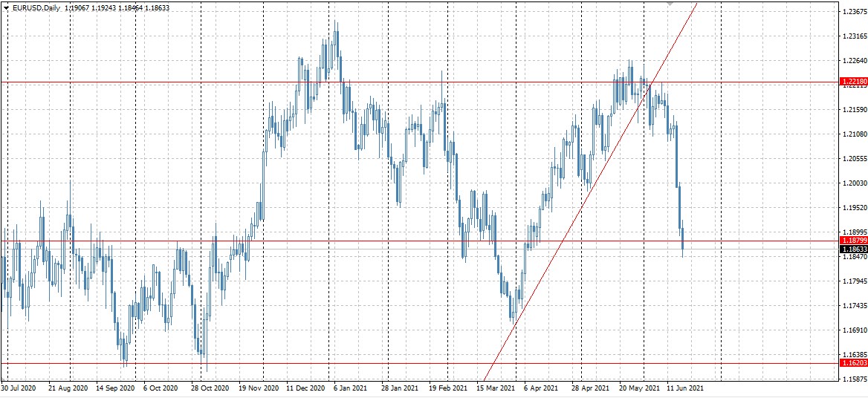The image size is (868, 398).
Task: Click the close value 1.18633 in chart header
Action: (158, 8)
